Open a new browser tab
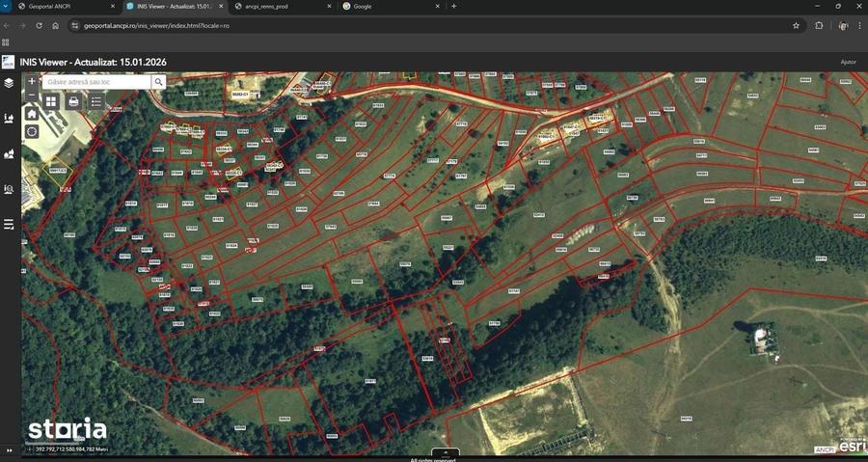Screen dimensions: 868x462 [x=454, y=6]
